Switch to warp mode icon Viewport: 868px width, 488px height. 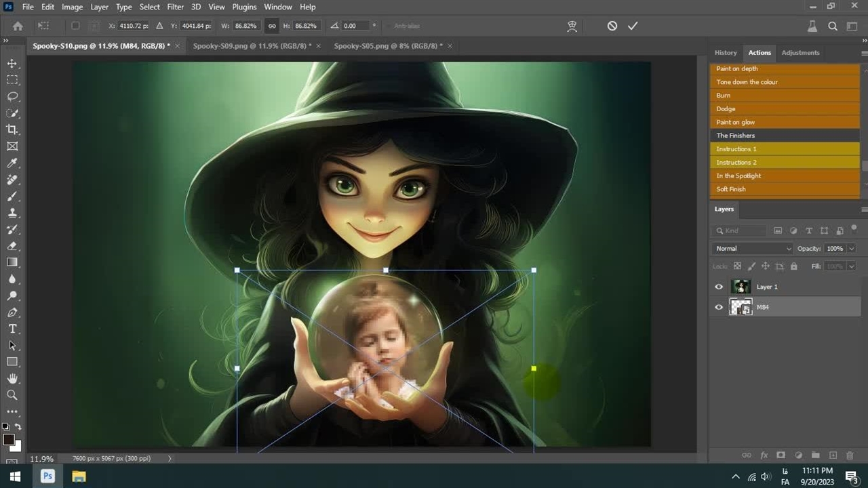click(572, 26)
